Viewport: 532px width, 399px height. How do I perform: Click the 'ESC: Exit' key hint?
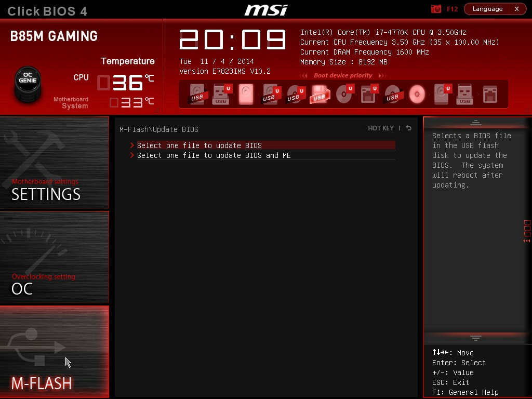[450, 382]
